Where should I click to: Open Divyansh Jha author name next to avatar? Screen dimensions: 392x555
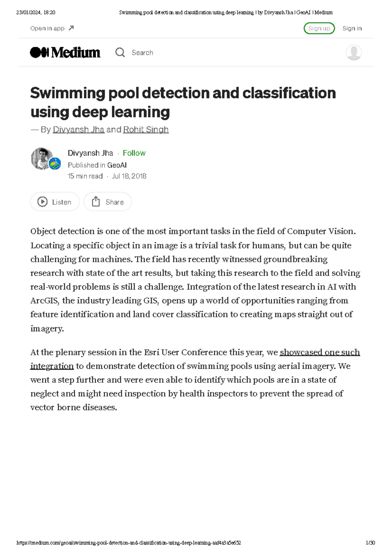point(90,153)
